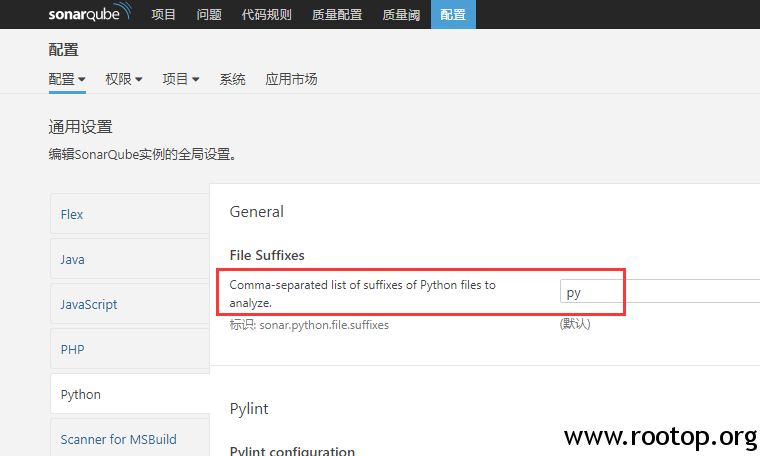Image resolution: width=760 pixels, height=456 pixels.
Task: Select Scanner for MSBuild category
Action: [130, 438]
